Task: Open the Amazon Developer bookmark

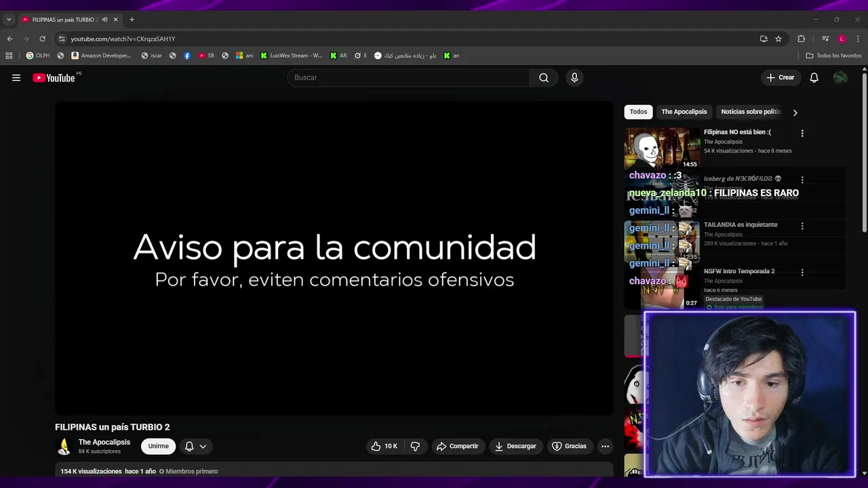Action: [x=102, y=56]
